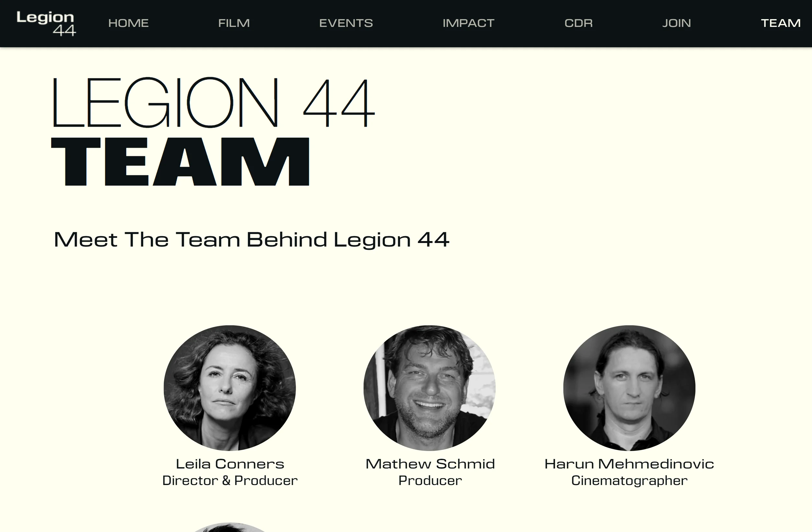Click Leila Conners' portrait photo
This screenshot has height=532, width=812.
pos(230,388)
